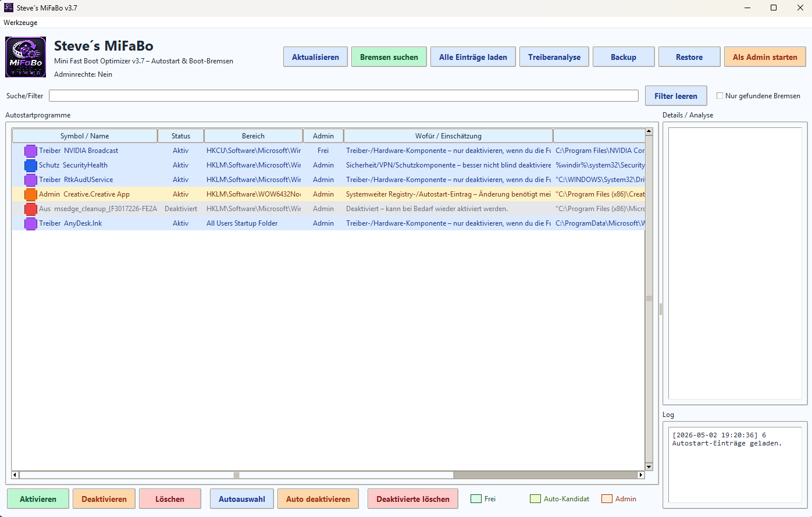812x517 pixels.
Task: Click the horizontal scrollbar right arrow
Action: point(641,475)
